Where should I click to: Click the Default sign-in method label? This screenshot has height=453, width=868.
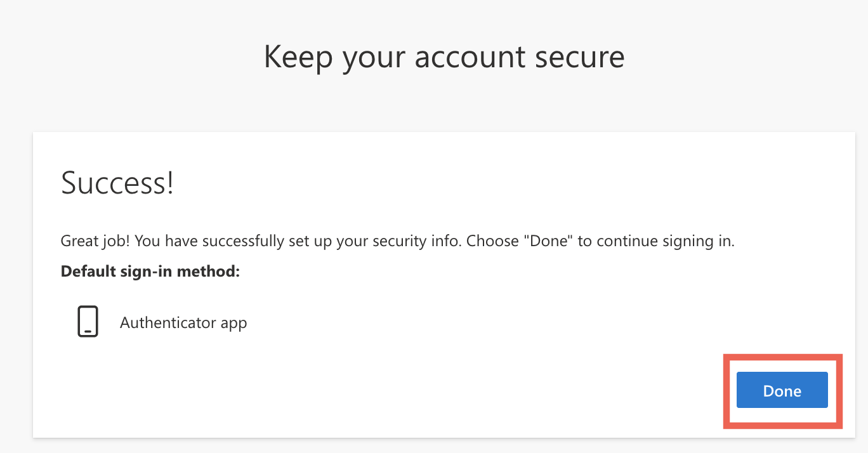click(150, 272)
